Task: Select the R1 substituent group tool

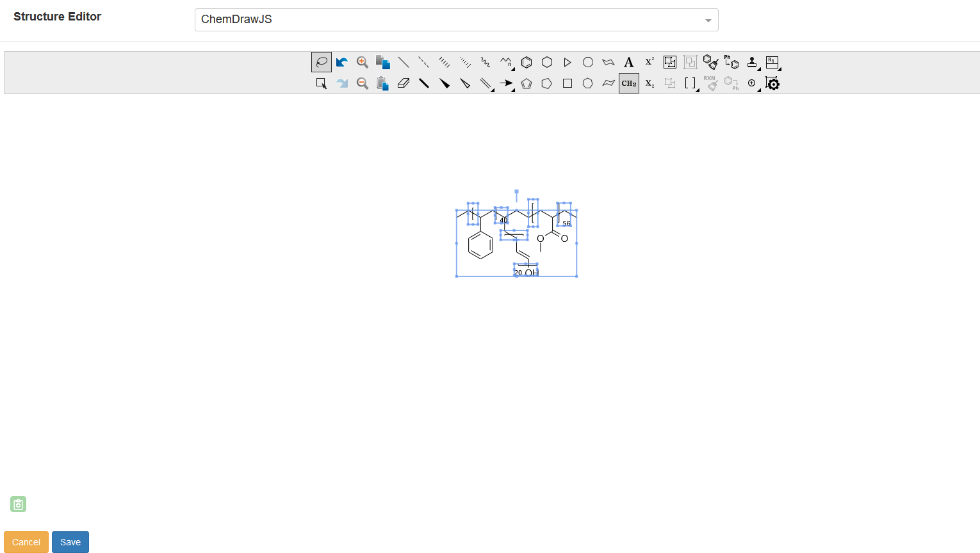Action: 772,62
